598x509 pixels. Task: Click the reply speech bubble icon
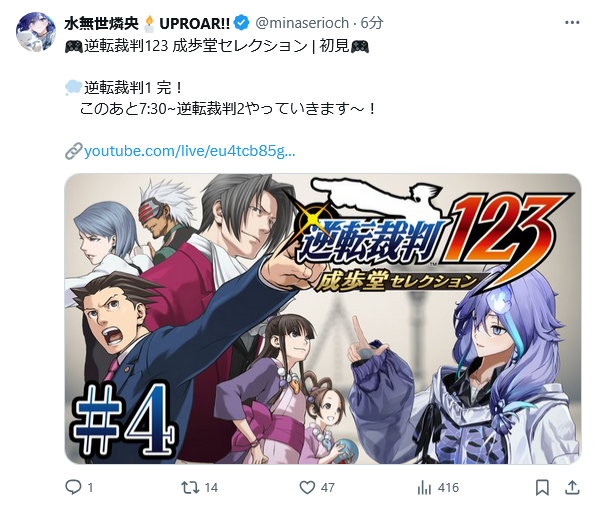(x=73, y=487)
